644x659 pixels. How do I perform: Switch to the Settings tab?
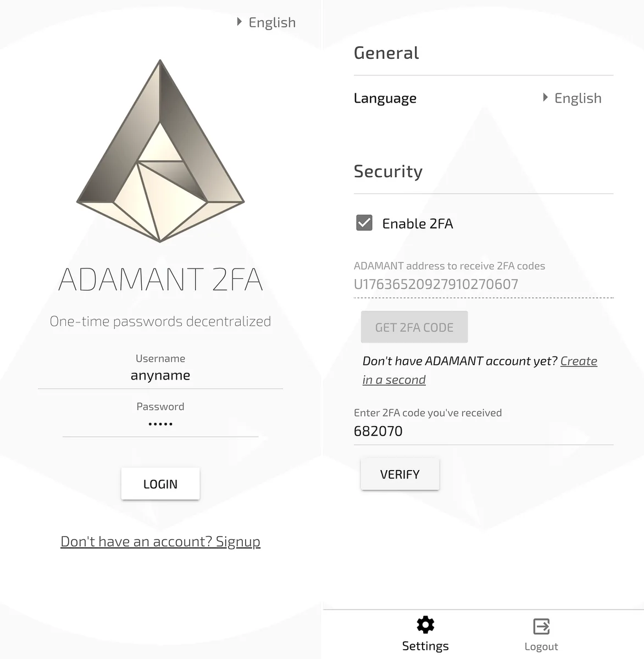click(425, 633)
